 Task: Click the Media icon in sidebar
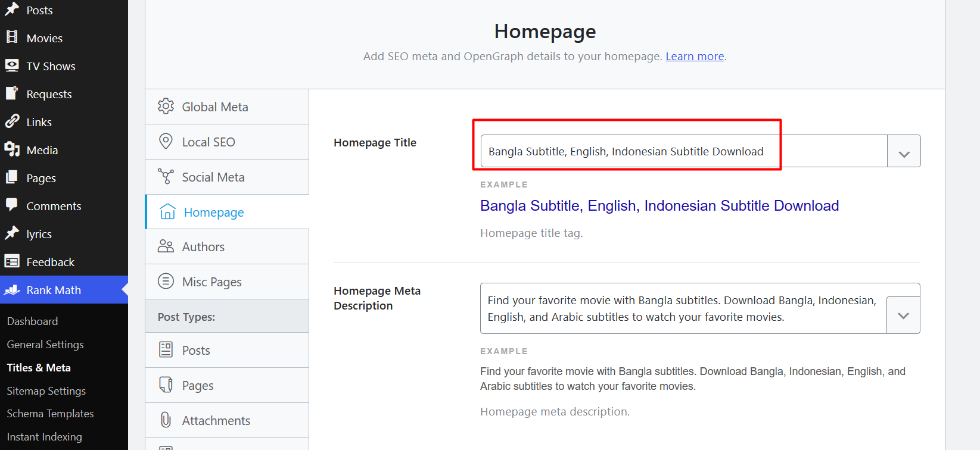[x=12, y=149]
